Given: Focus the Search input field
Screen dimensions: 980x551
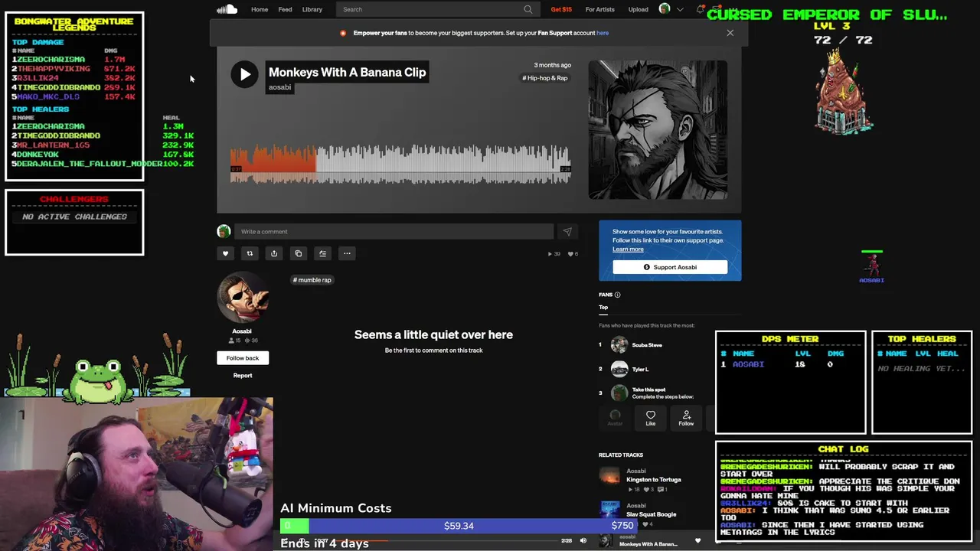Looking at the screenshot, I should pos(436,9).
